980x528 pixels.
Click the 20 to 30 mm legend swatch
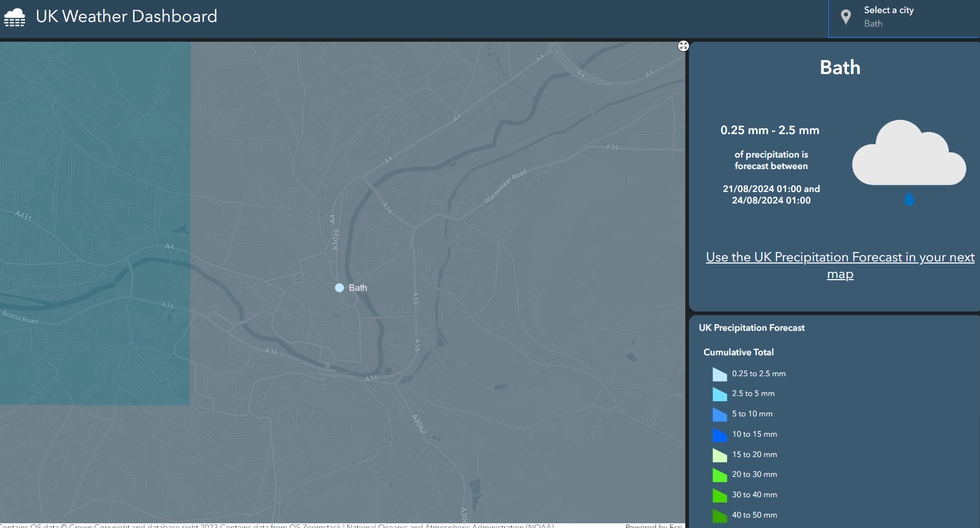pyautogui.click(x=720, y=475)
